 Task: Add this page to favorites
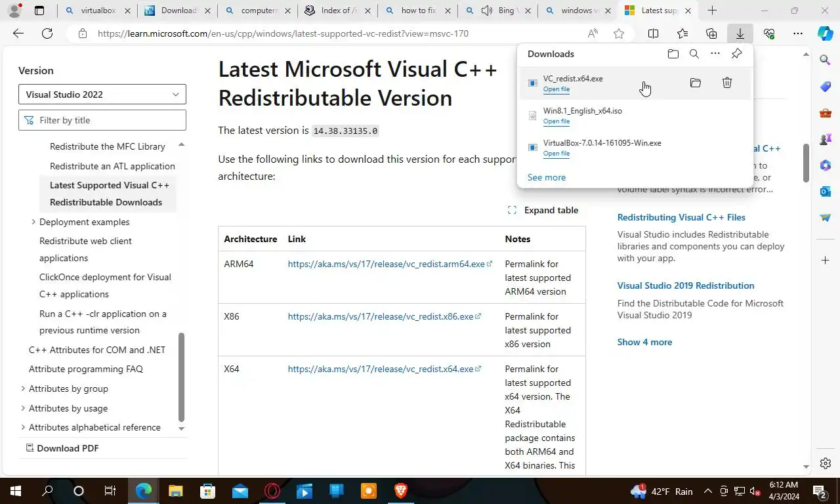click(619, 33)
